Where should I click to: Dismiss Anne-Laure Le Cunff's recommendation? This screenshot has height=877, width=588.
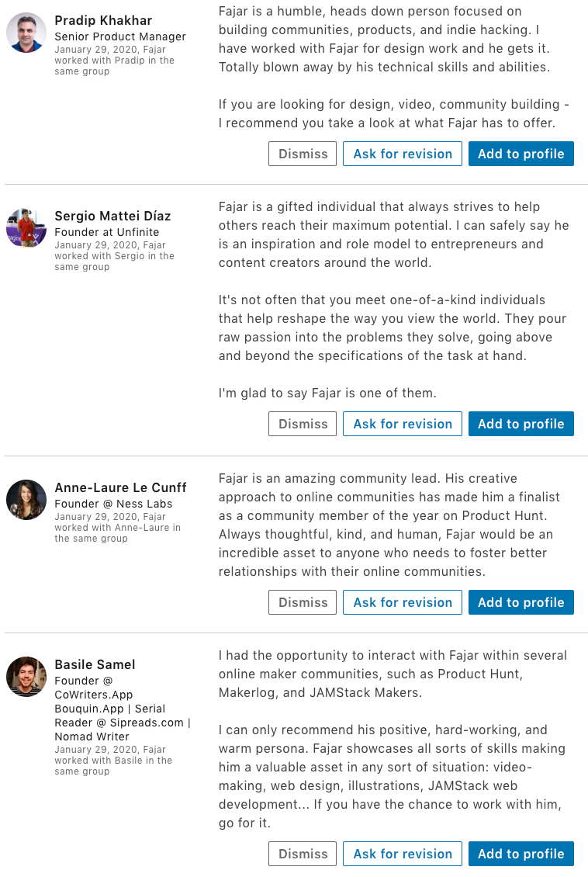click(303, 602)
